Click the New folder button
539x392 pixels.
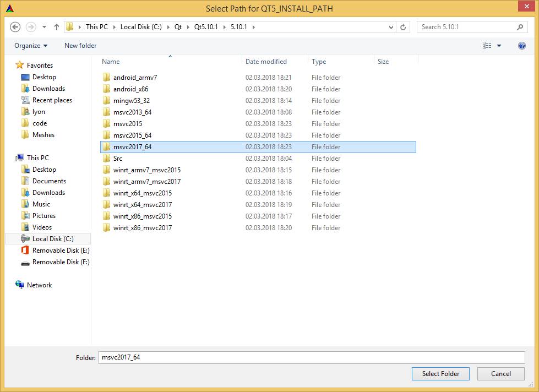[x=80, y=46]
